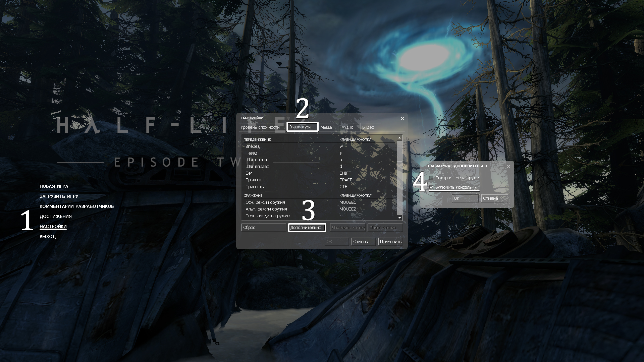Close the Клавиатура - Дополнительно dialog
Screen dimensions: 644x362
click(508, 166)
